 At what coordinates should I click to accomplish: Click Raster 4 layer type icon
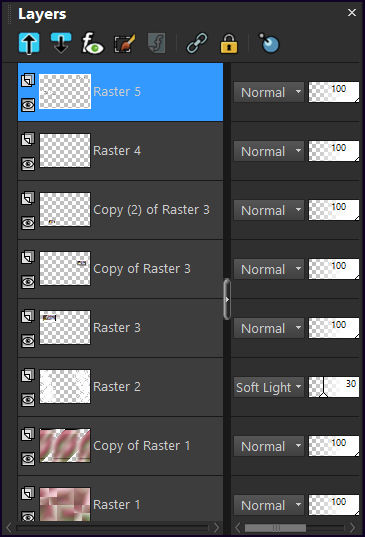click(x=28, y=139)
